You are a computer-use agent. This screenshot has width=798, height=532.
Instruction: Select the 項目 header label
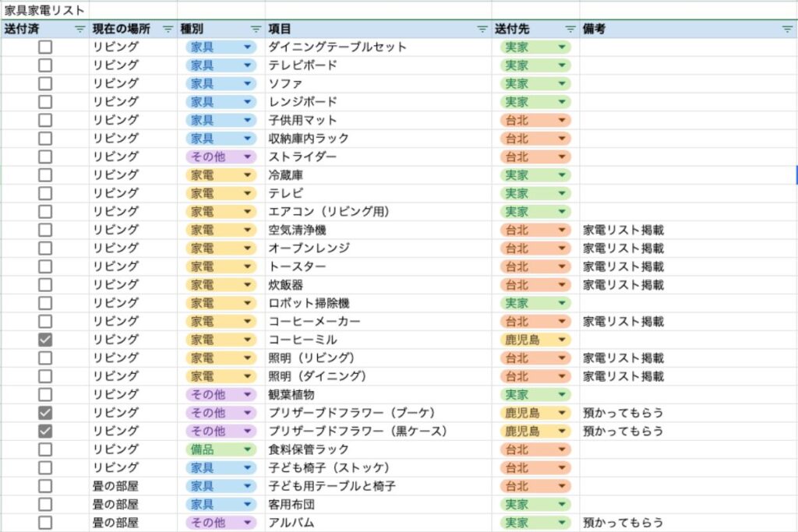280,29
